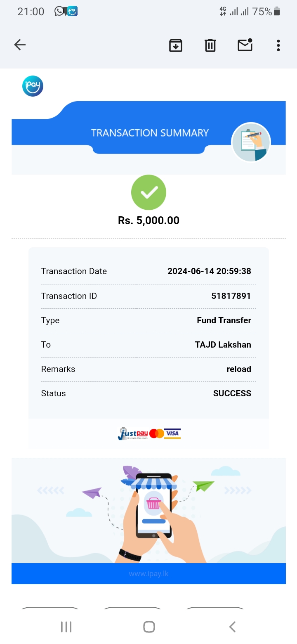The image size is (297, 644).
Task: Archive this email
Action: click(176, 45)
